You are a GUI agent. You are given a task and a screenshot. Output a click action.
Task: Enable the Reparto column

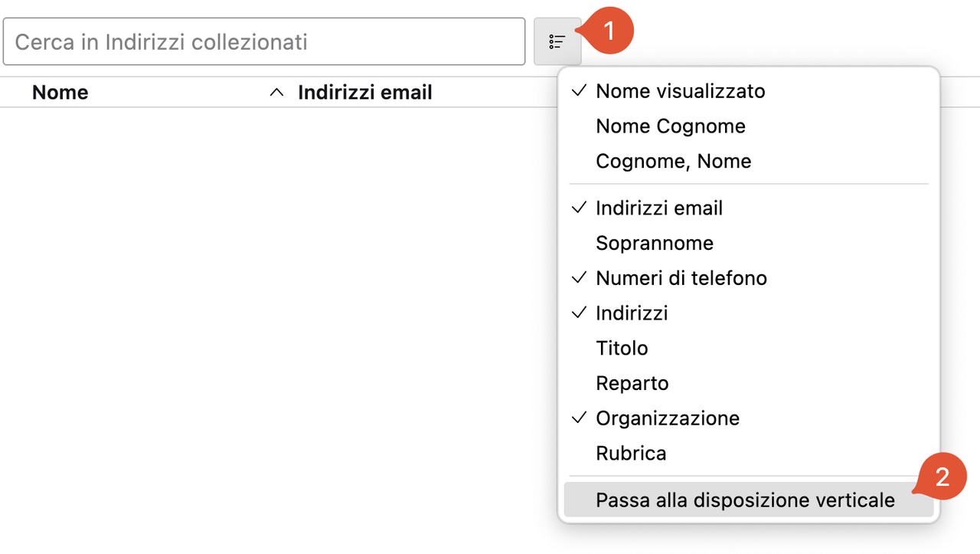[749, 384]
